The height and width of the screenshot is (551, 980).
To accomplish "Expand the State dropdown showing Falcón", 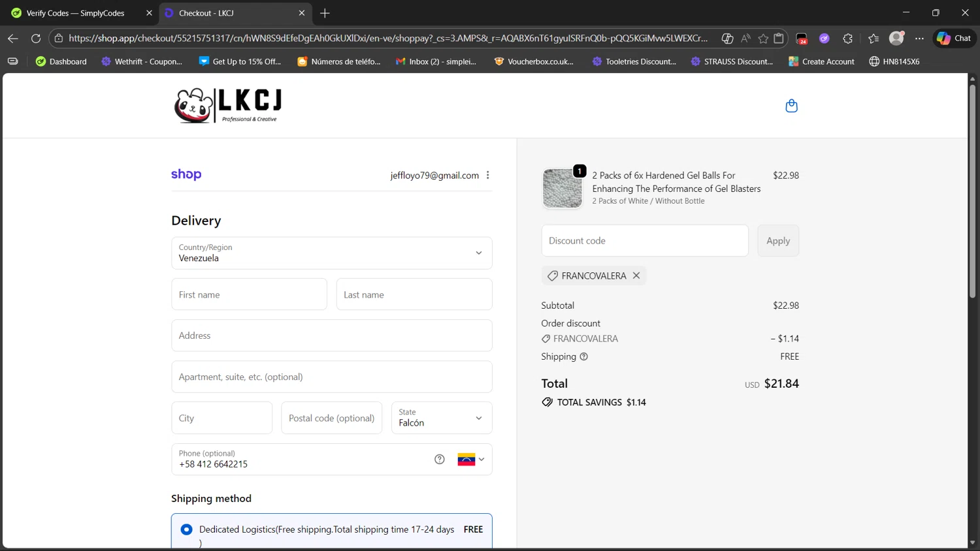I will (442, 418).
